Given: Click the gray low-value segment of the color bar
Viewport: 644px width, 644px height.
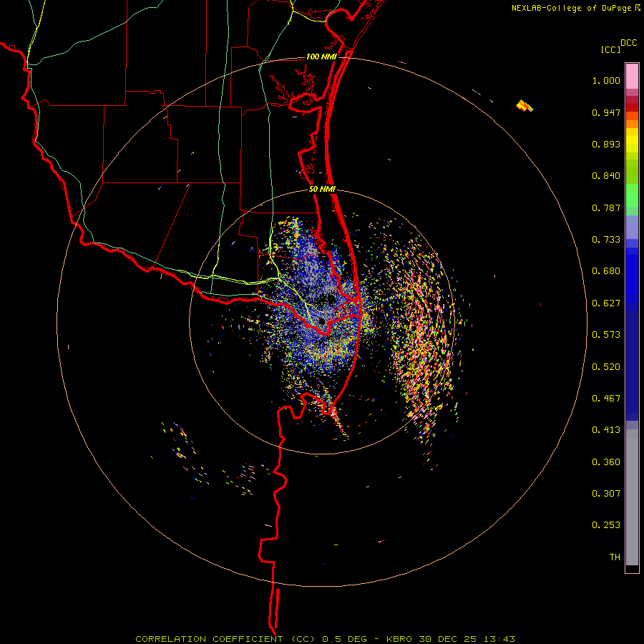Looking at the screenshot, I should pos(632,497).
